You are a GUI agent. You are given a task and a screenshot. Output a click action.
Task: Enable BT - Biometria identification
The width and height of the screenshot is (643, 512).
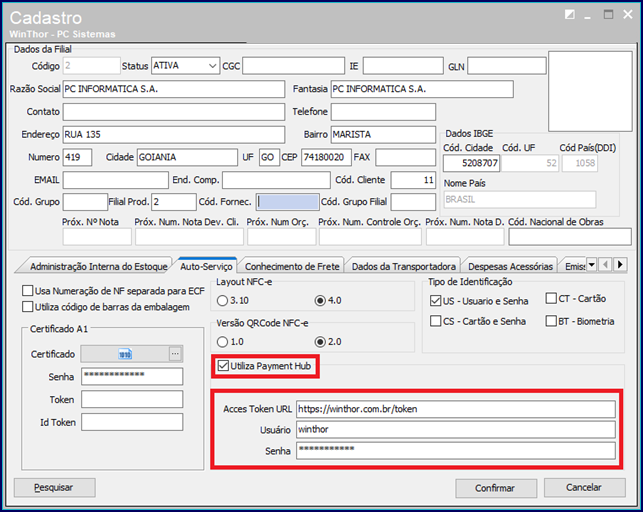(551, 321)
